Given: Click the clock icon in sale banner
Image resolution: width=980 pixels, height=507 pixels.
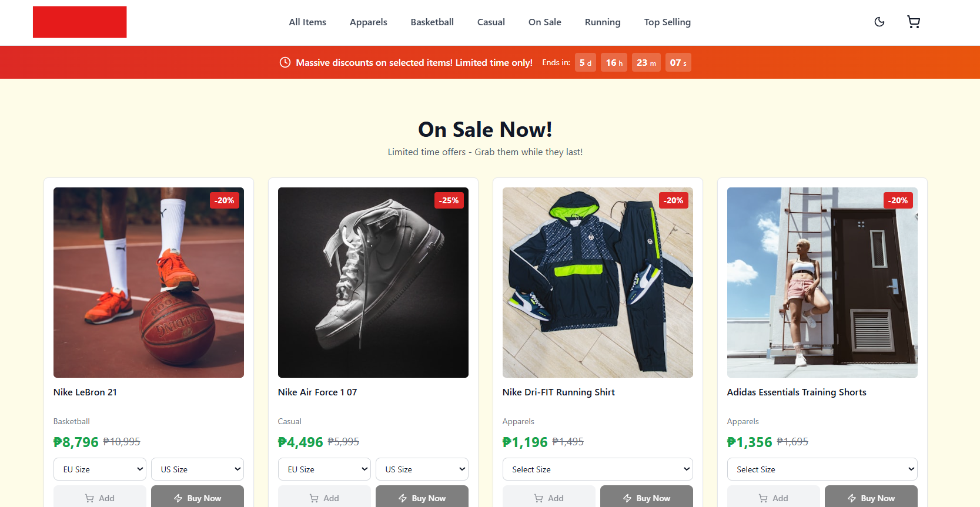Looking at the screenshot, I should pos(285,62).
